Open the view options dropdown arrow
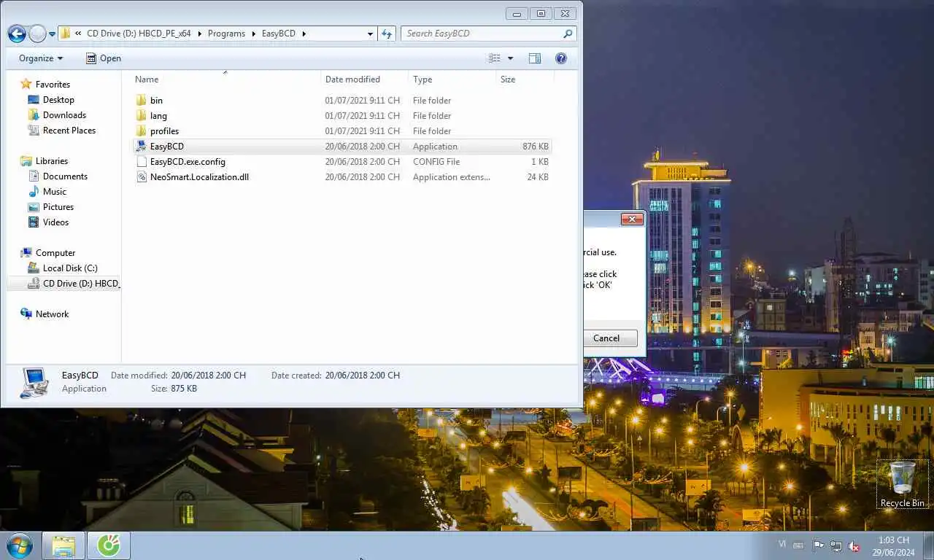This screenshot has width=934, height=560. pyautogui.click(x=510, y=58)
